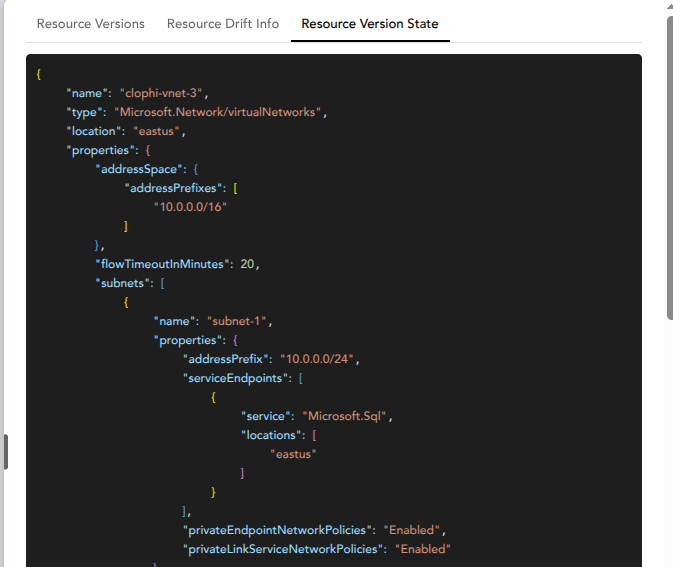Click the "addressPrefix" key
Viewport: 673px width, 567px height.
pyautogui.click(x=225, y=359)
